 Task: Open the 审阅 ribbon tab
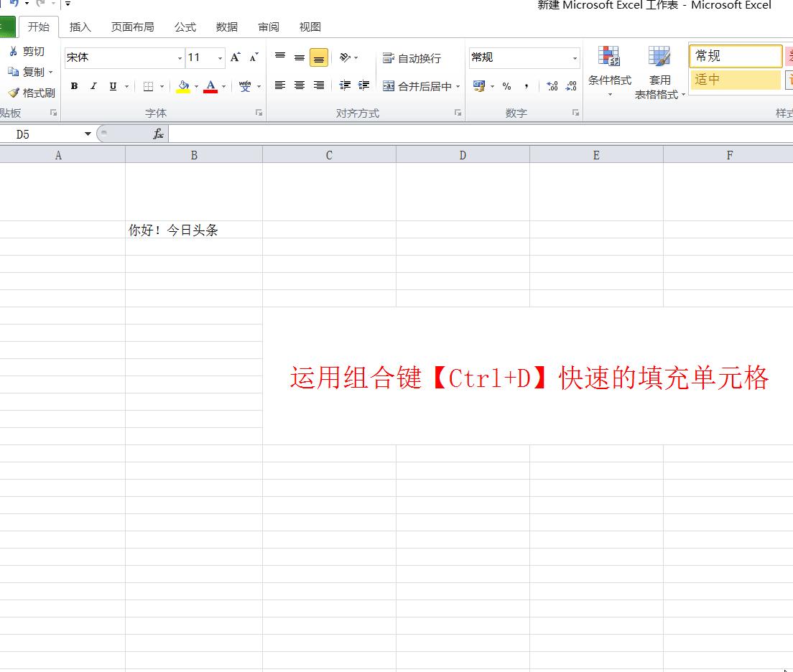click(268, 27)
